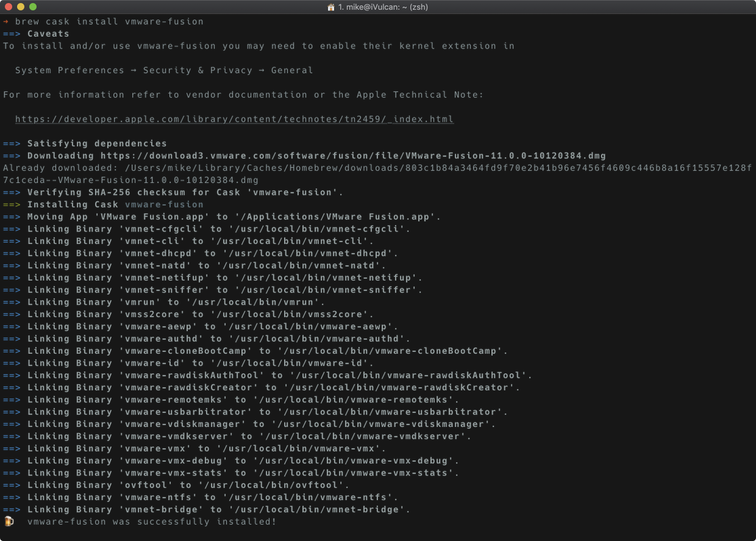756x541 pixels.
Task: Click the 'Verifying SHA-256 checksum' line
Action: tap(173, 192)
